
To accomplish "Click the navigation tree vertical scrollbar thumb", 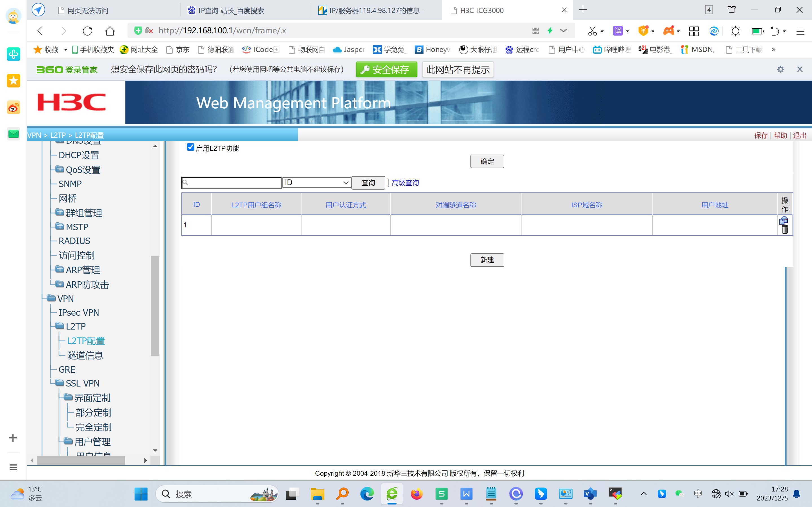I will pyautogui.click(x=155, y=305).
